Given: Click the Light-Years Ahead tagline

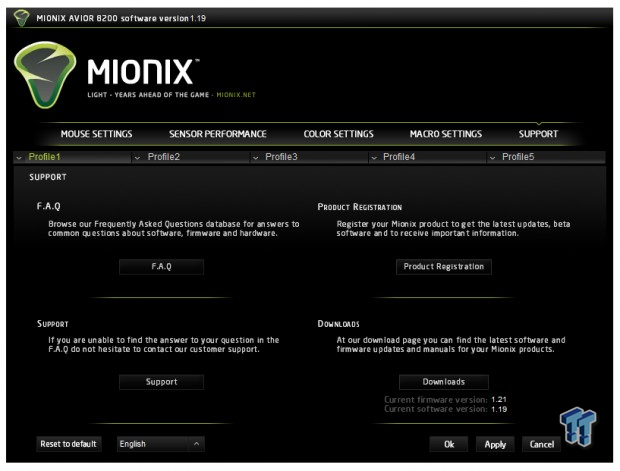Looking at the screenshot, I should 148,95.
